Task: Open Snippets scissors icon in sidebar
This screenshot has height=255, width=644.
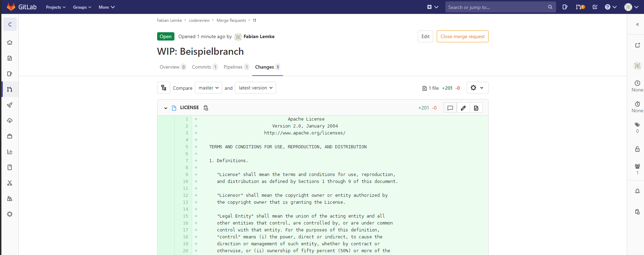Action: pos(10,183)
